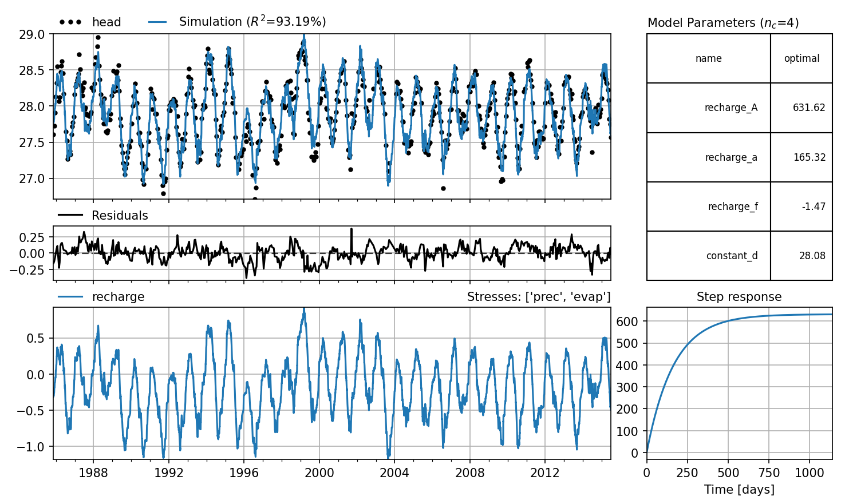Select the 'Simulation (R²=93.19%)' legend label
Screen dimensions: 841x504
click(252, 22)
